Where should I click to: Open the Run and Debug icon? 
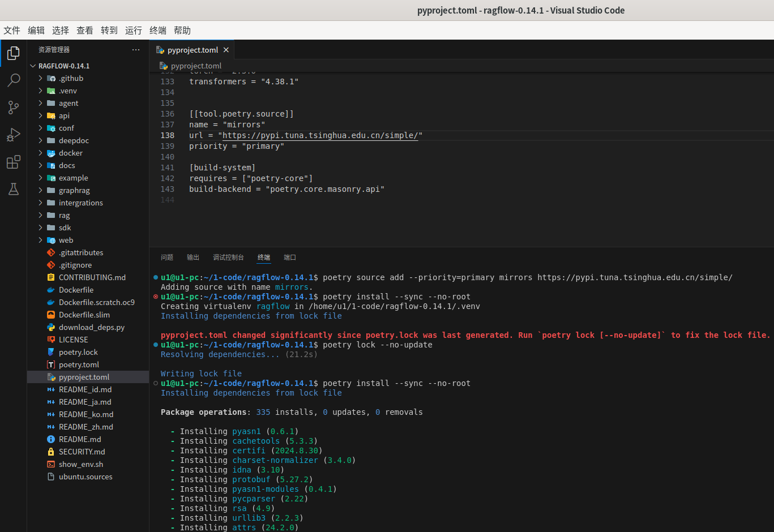(14, 135)
